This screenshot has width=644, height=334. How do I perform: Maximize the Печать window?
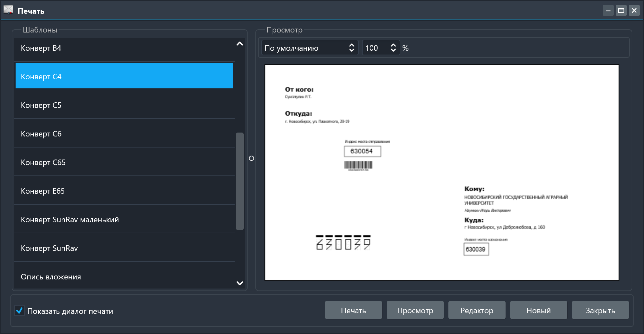[x=621, y=10]
